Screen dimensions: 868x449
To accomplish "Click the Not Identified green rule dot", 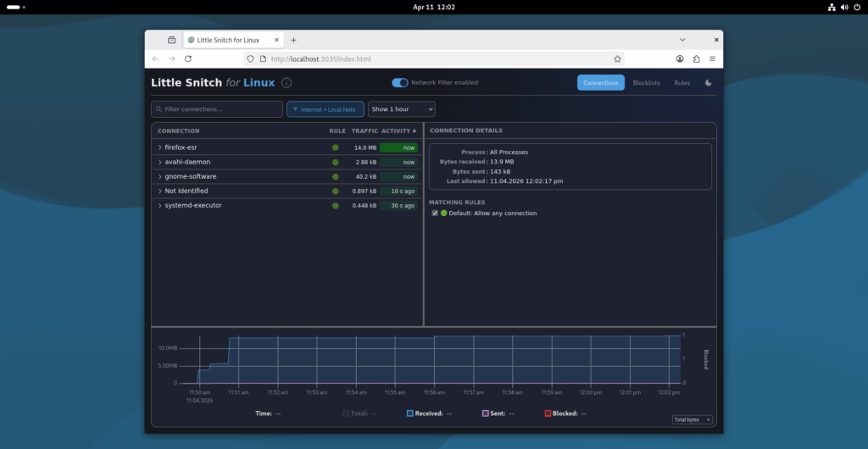I will click(x=336, y=191).
